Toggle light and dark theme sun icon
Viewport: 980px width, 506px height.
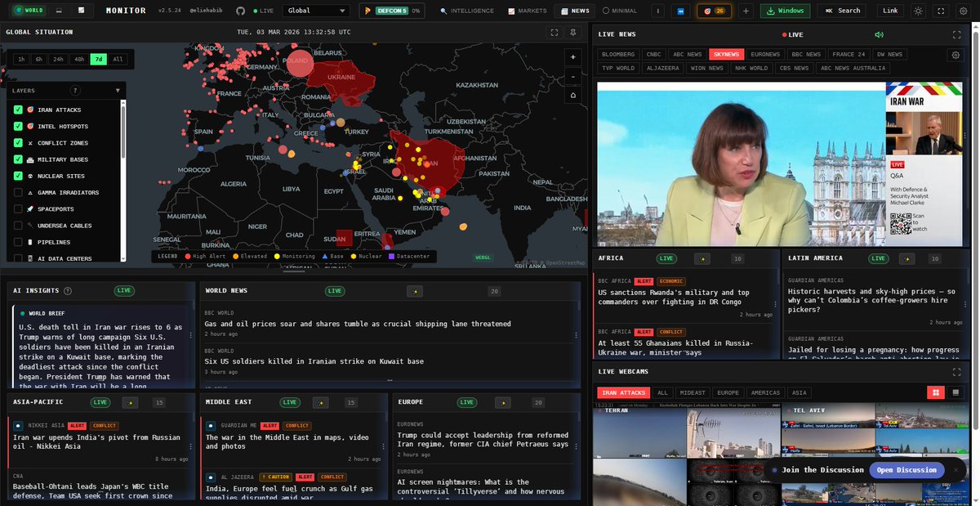coord(919,11)
